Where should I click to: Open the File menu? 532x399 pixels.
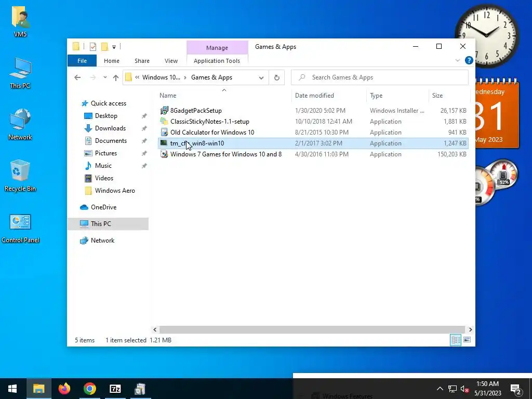82,61
